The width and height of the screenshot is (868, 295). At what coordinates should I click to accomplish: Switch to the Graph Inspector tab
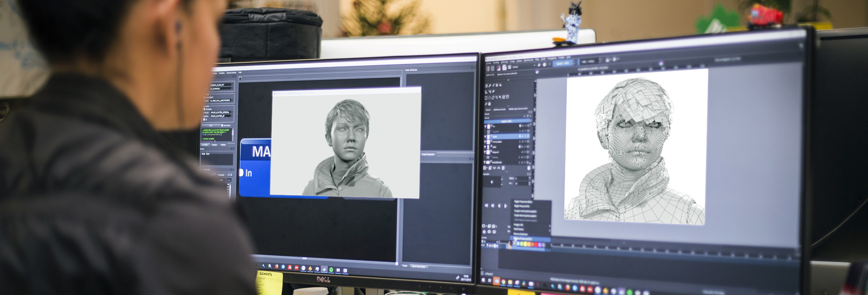coord(428,155)
